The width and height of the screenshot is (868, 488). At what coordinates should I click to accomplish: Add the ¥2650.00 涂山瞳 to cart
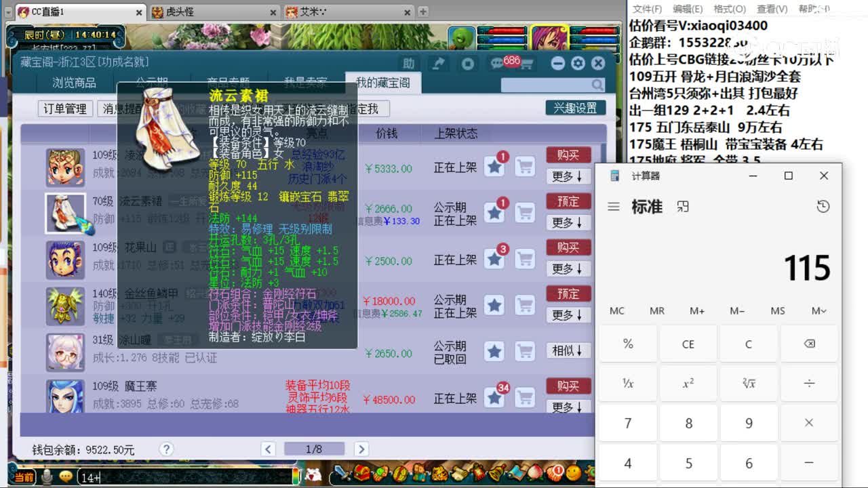click(525, 351)
